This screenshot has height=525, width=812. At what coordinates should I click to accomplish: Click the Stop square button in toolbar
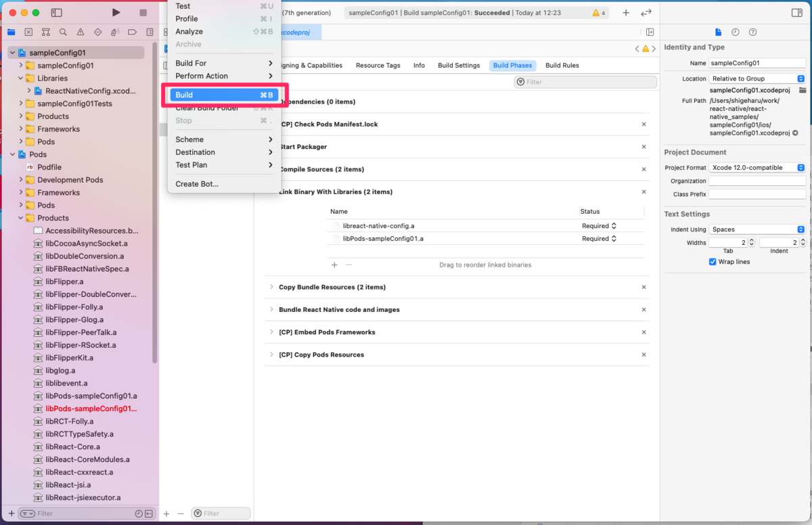coord(143,13)
